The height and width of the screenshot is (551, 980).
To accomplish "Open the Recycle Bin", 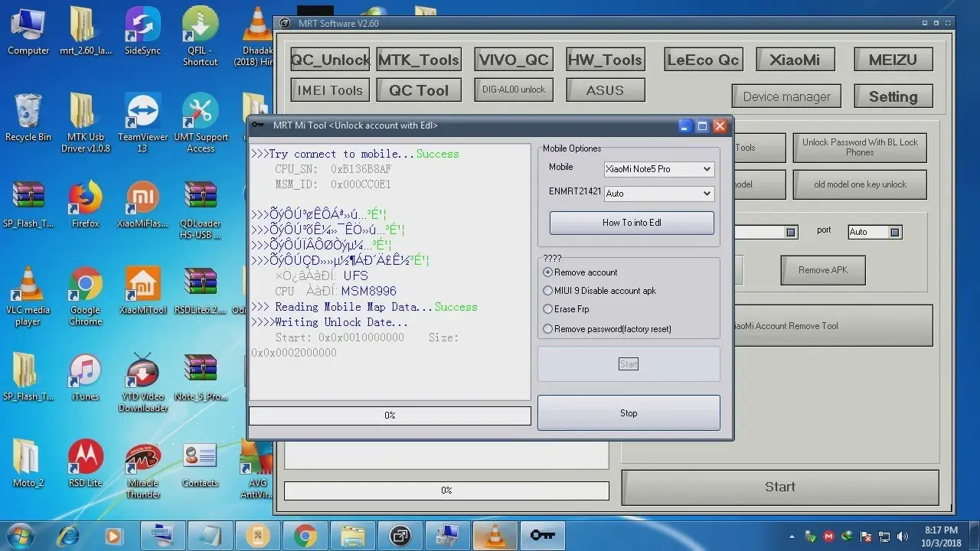I will pyautogui.click(x=28, y=118).
